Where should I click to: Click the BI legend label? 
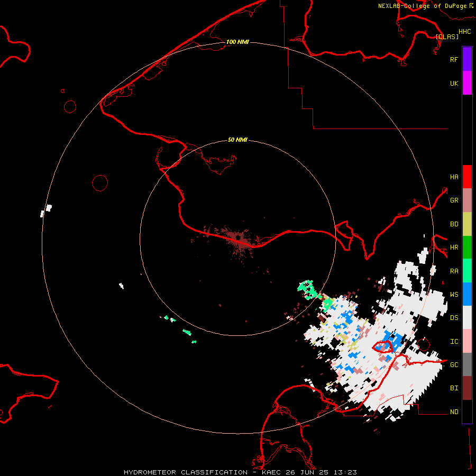coord(454,388)
